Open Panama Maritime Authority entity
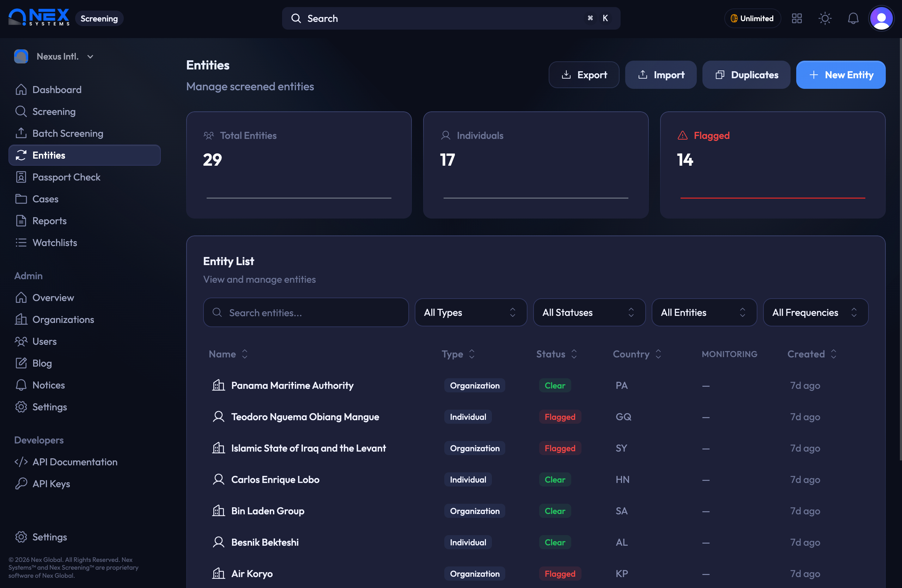 (292, 385)
